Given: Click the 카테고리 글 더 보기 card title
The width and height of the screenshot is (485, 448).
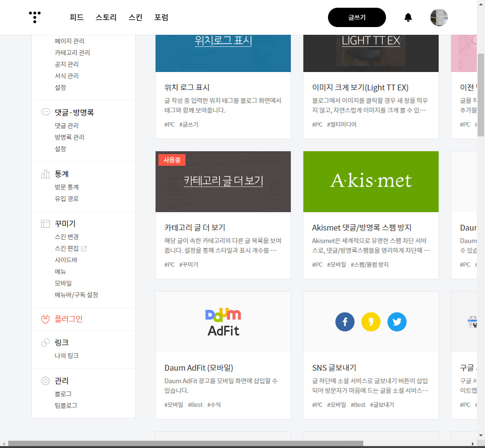Looking at the screenshot, I should (x=195, y=228).
